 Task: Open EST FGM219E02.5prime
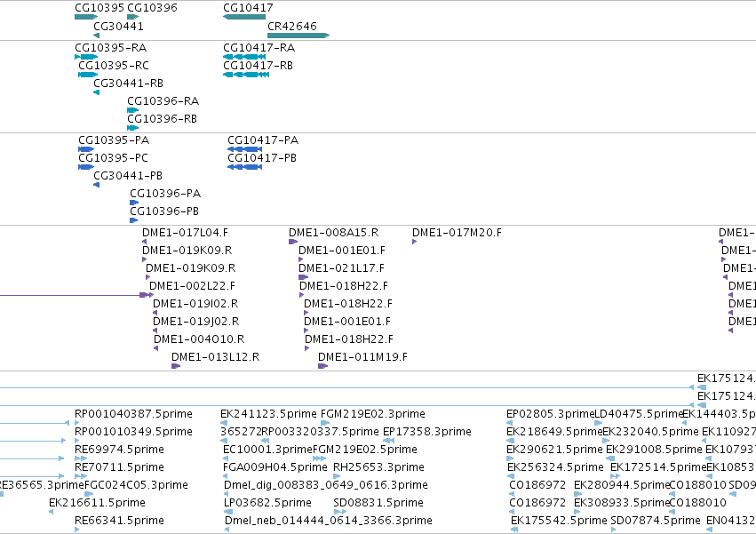point(365,450)
